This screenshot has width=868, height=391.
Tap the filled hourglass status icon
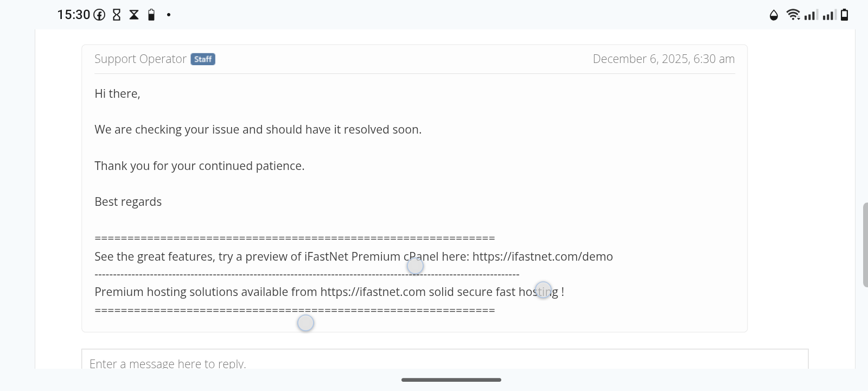[x=134, y=15]
